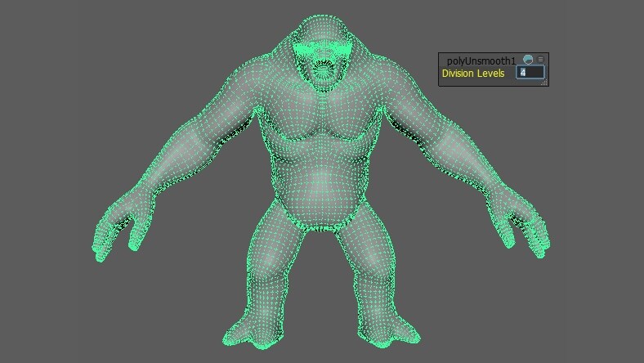644x363 pixels.
Task: Click the Division Levels value field
Action: (x=530, y=72)
